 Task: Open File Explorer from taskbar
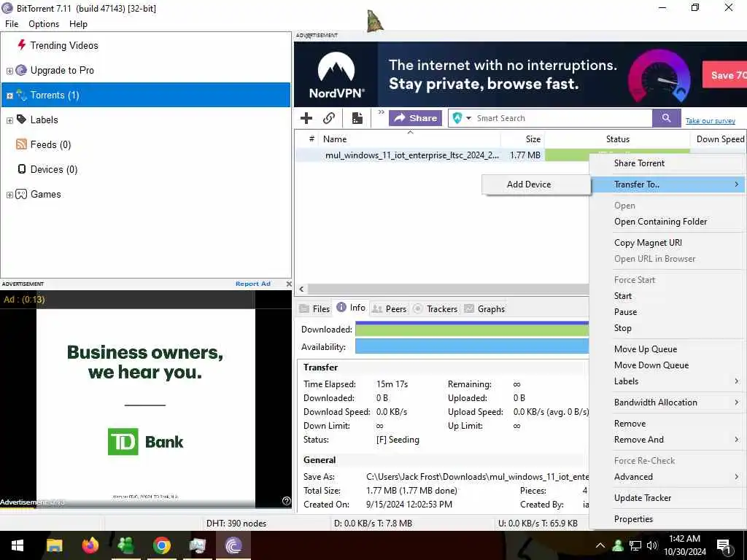coord(54,545)
